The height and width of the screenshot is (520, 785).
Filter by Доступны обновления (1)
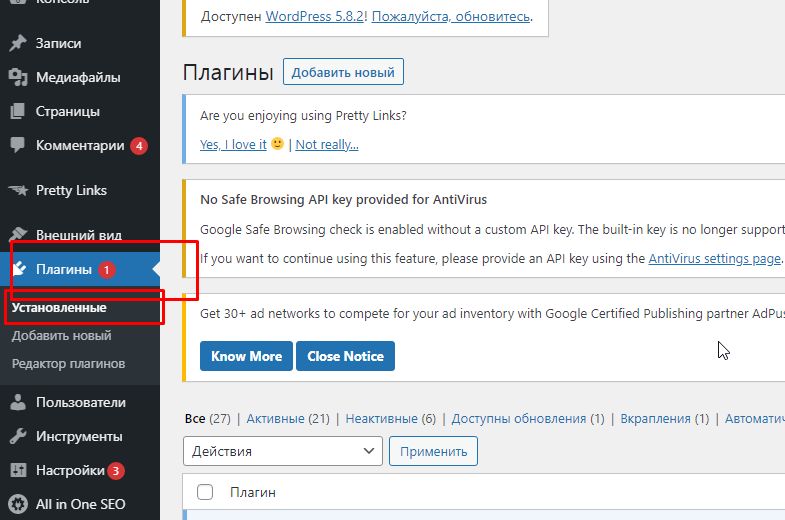528,418
